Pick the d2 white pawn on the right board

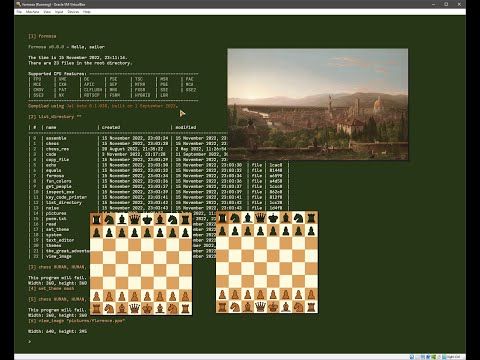tap(260, 294)
